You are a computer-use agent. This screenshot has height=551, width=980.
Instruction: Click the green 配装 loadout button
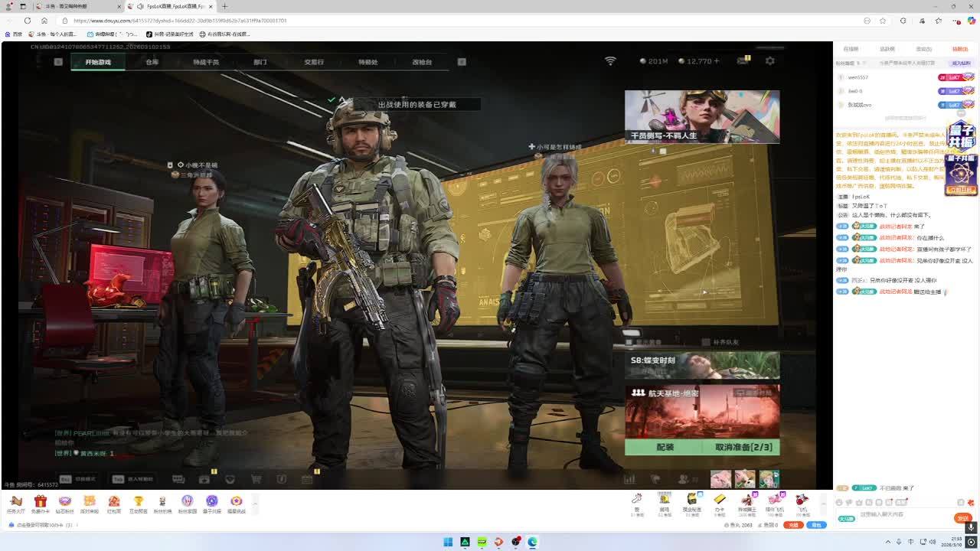click(x=665, y=447)
